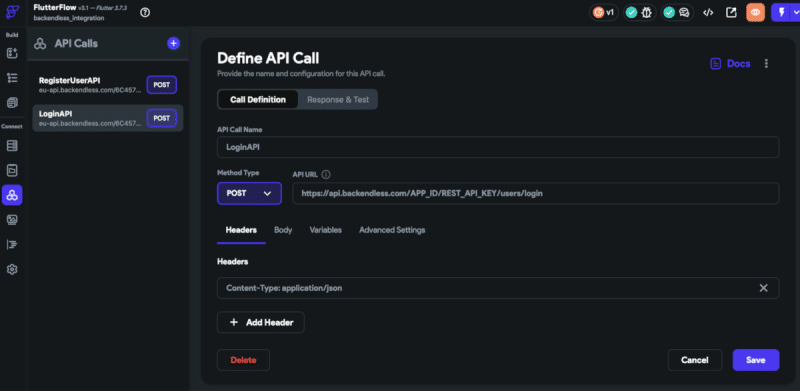Run test mode with lightning icon
The height and width of the screenshot is (391, 800).
coord(781,13)
